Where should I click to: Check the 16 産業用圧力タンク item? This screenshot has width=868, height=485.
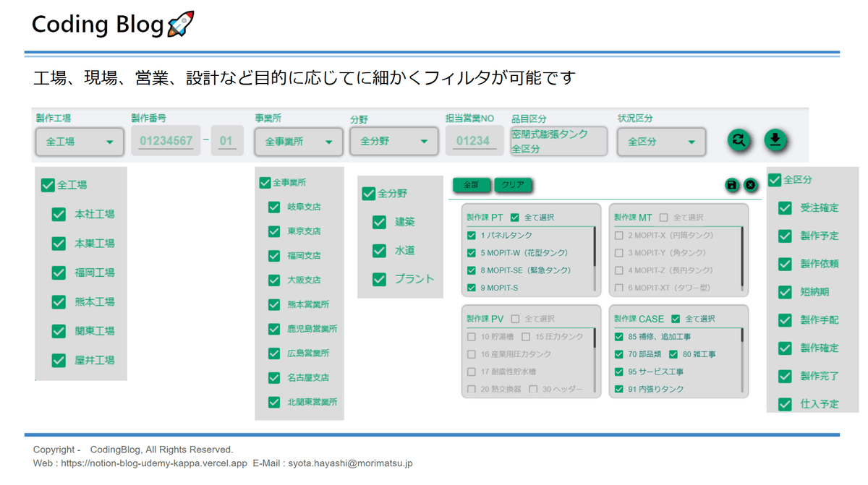coord(472,354)
